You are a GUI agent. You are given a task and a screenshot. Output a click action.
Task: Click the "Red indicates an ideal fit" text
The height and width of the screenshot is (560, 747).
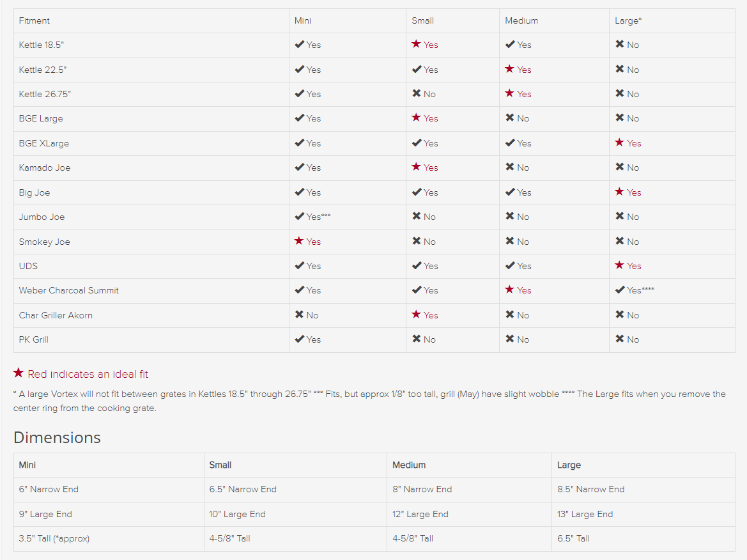point(88,374)
